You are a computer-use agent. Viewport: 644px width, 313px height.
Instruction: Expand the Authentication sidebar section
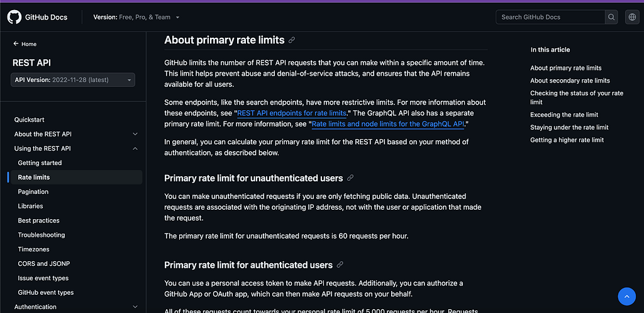76,307
